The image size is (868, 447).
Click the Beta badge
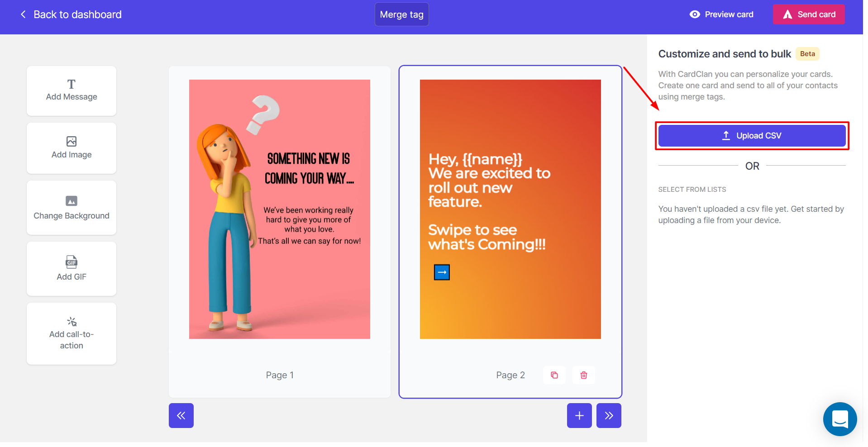(807, 54)
